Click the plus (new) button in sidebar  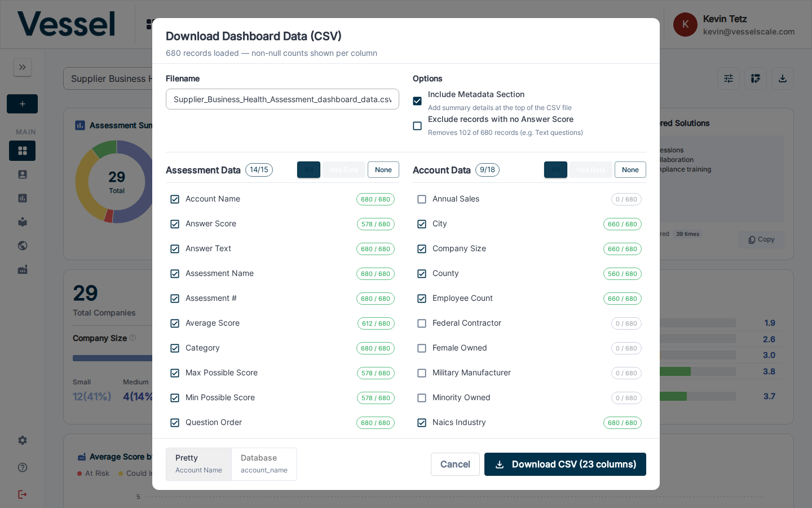click(23, 104)
